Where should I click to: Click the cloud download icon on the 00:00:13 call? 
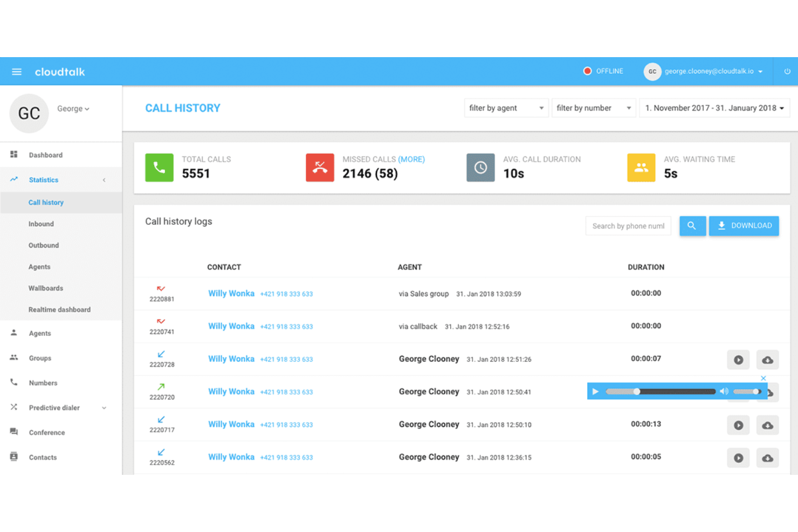tap(767, 425)
